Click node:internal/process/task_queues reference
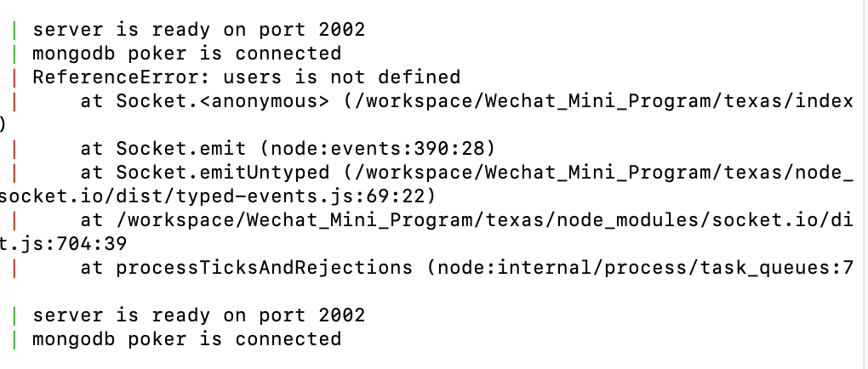This screenshot has height=369, width=868. pos(645,268)
